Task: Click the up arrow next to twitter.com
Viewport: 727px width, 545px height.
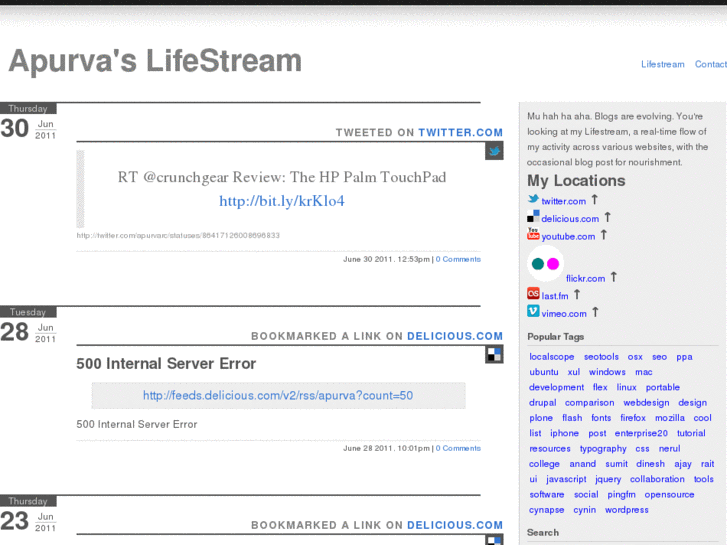Action: pos(594,199)
